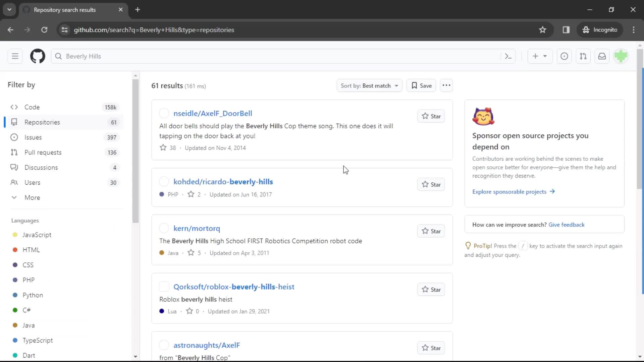Image resolution: width=644 pixels, height=362 pixels.
Task: Open the create new plus dropdown
Action: (540, 56)
